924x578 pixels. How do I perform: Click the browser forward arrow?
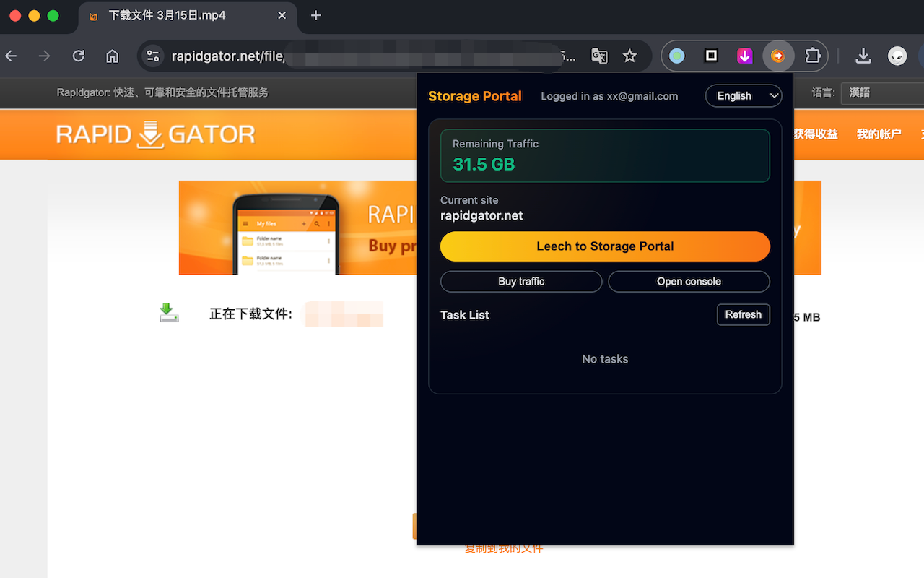(45, 56)
